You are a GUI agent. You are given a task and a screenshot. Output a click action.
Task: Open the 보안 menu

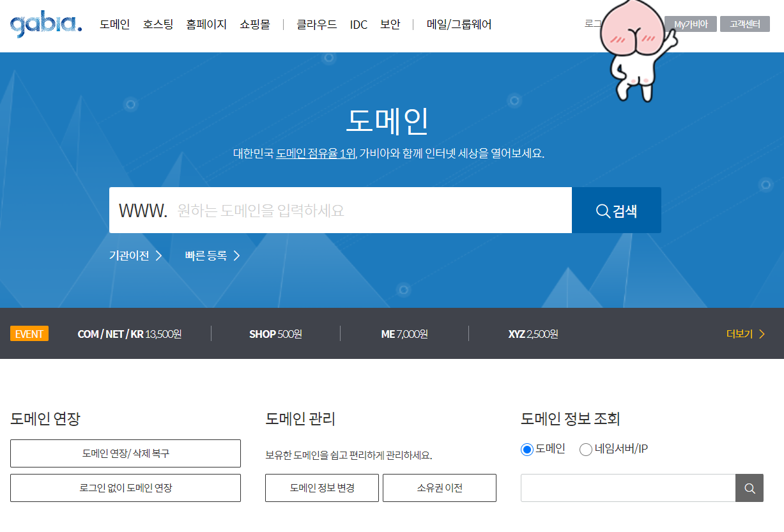390,25
